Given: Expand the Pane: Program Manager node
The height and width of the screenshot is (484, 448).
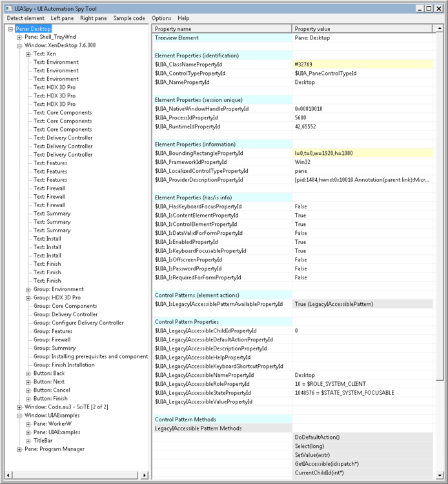Looking at the screenshot, I should point(19,449).
